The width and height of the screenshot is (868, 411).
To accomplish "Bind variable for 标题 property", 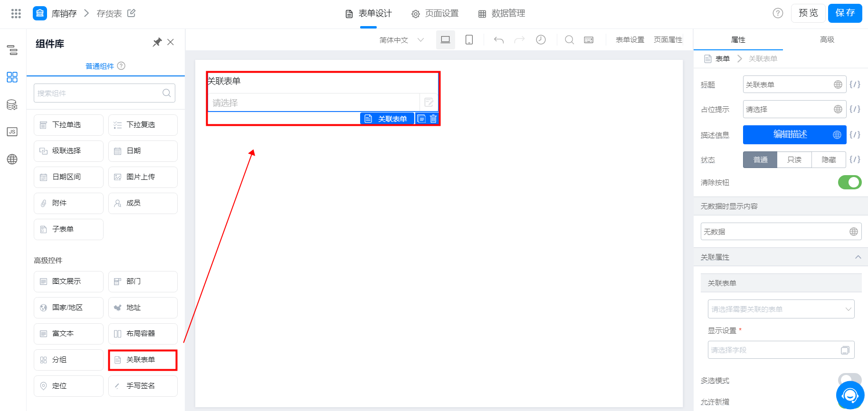I will (x=855, y=84).
